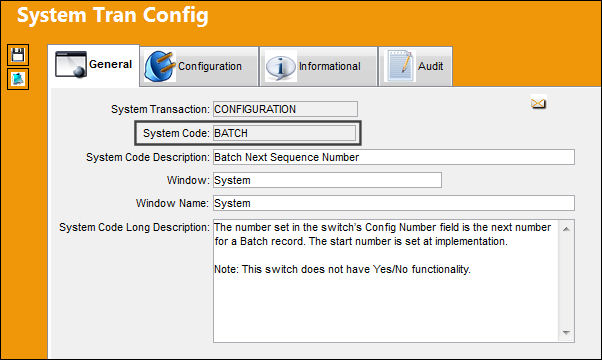
Task: Click the save floppy disk icon
Action: click(18, 55)
